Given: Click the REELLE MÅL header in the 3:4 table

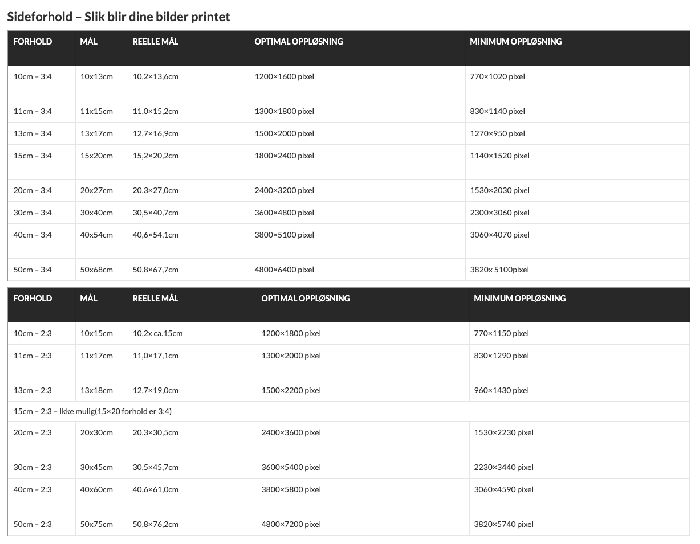Looking at the screenshot, I should pyautogui.click(x=155, y=42).
